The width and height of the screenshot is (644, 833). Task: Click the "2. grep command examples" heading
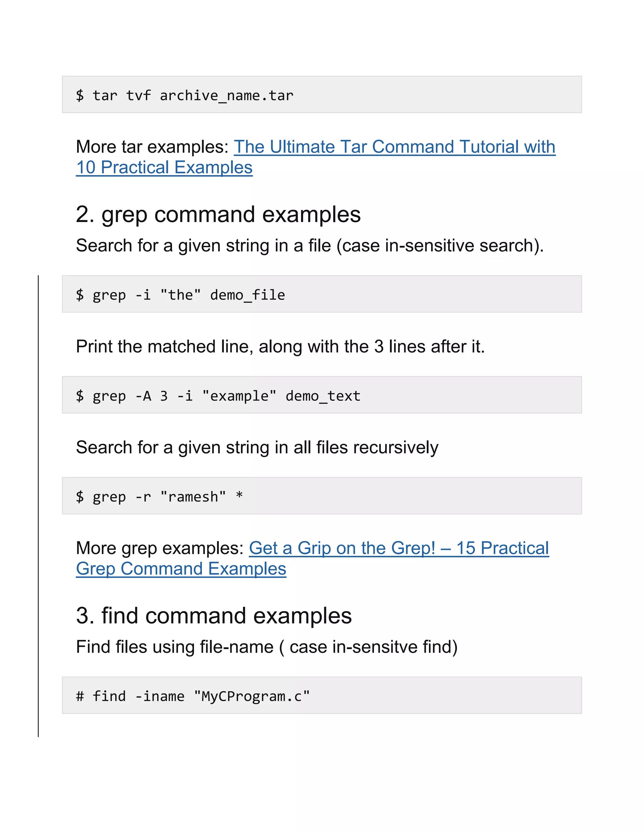218,214
